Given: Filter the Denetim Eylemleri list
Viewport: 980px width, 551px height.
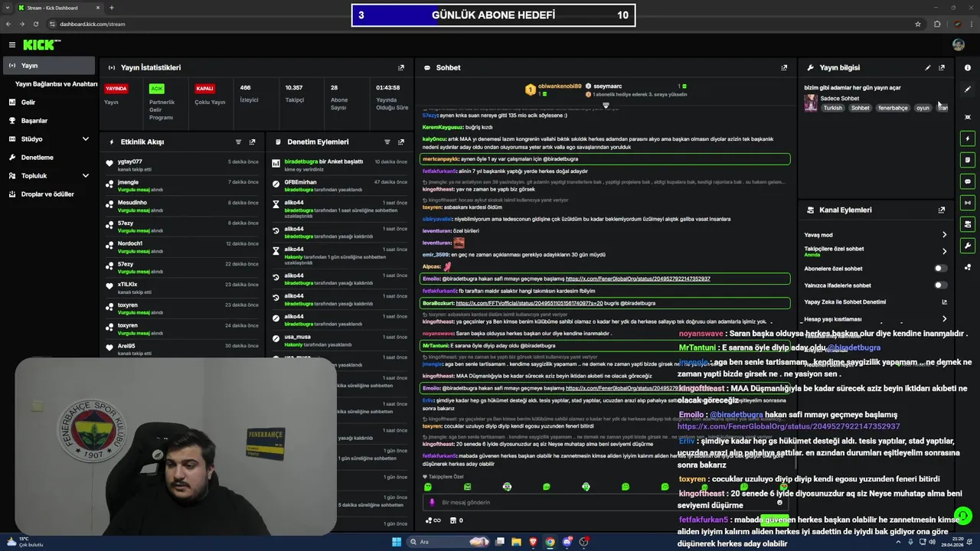Looking at the screenshot, I should click(x=387, y=142).
